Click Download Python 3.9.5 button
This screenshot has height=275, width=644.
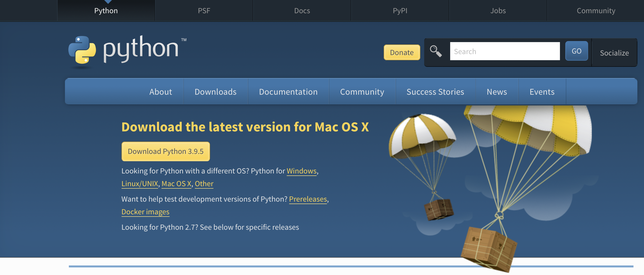tap(166, 151)
